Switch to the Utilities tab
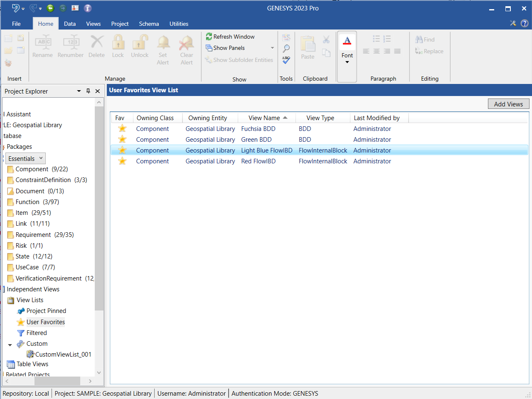Image resolution: width=532 pixels, height=399 pixels. pos(179,24)
